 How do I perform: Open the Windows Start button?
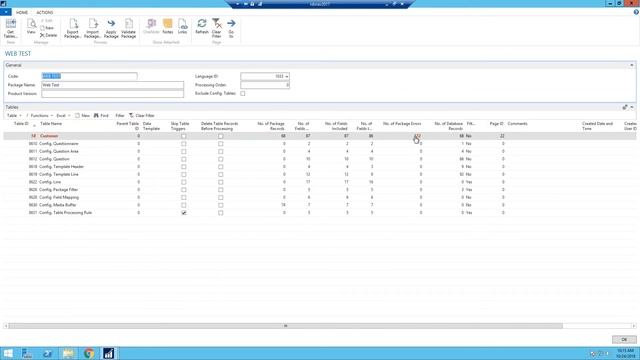[x=8, y=353]
